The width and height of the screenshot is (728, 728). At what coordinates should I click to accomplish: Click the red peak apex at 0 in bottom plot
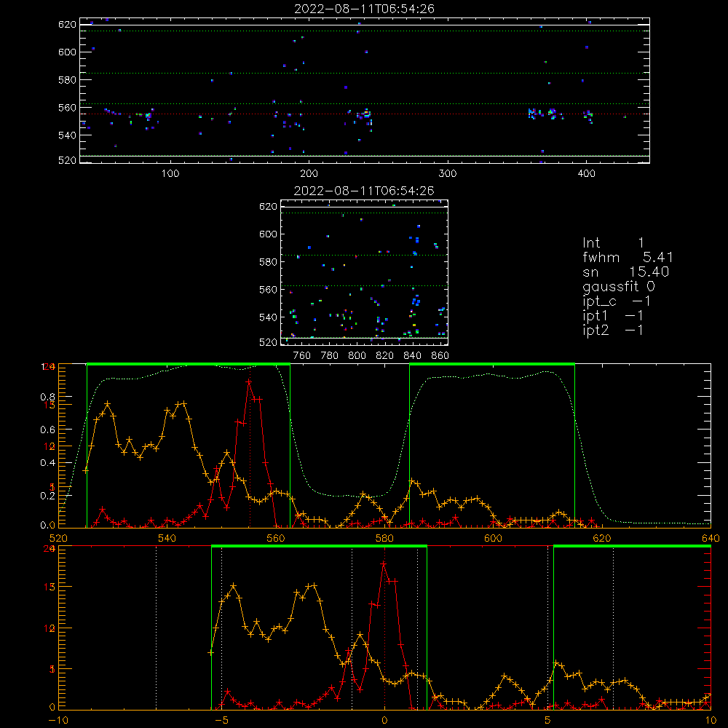(384, 564)
